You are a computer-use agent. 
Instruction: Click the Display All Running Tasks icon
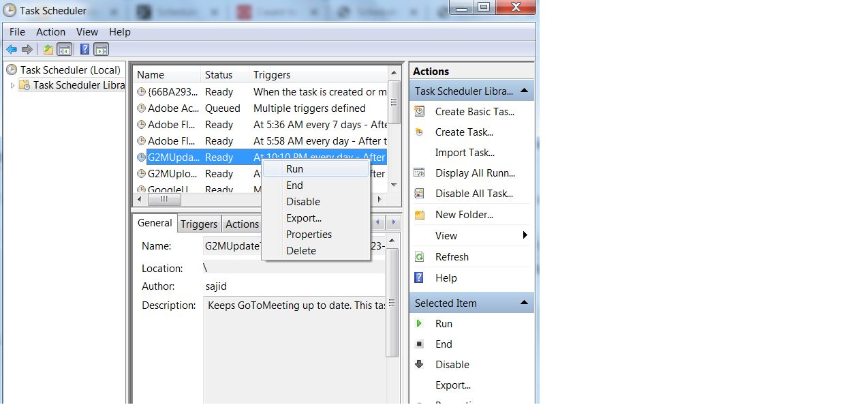(x=420, y=173)
